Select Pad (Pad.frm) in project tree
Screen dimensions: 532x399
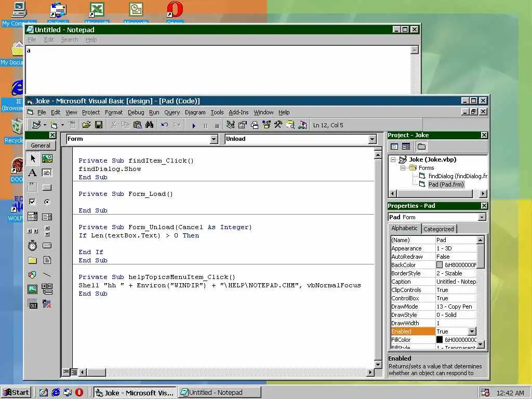[446, 184]
